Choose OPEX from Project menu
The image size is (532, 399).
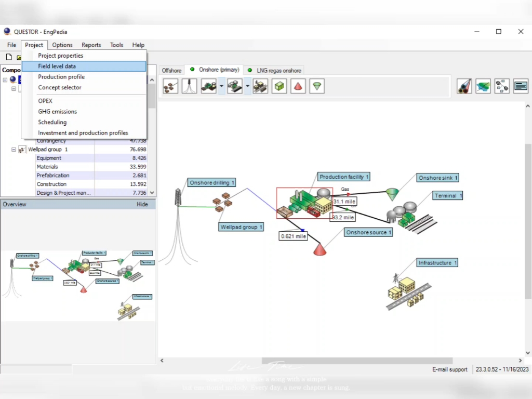(x=84, y=101)
